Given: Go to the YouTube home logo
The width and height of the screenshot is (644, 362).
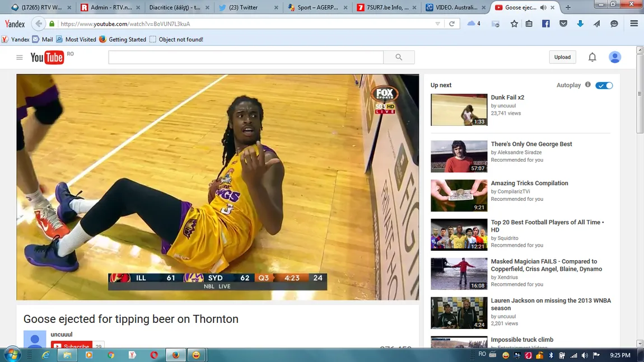Looking at the screenshot, I should pyautogui.click(x=47, y=58).
